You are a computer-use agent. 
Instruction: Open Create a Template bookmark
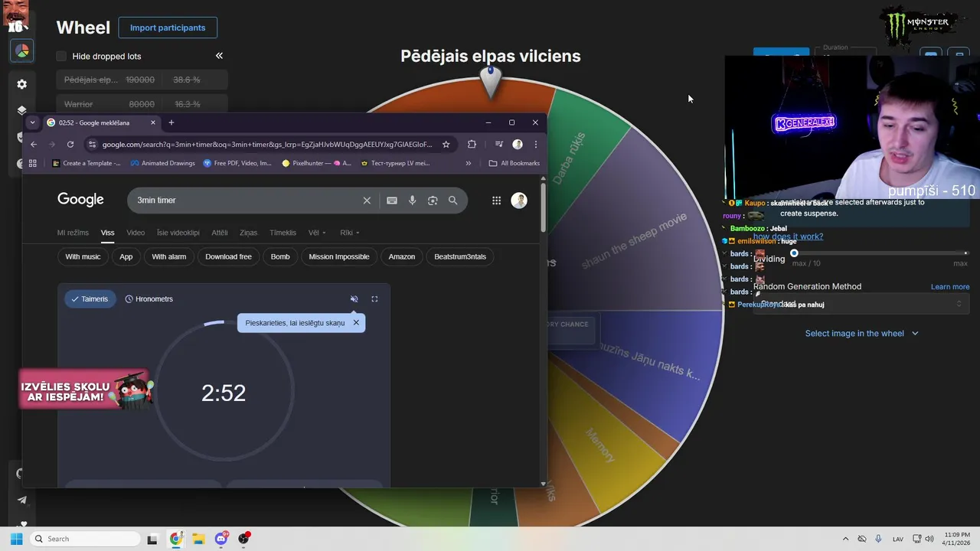[86, 163]
